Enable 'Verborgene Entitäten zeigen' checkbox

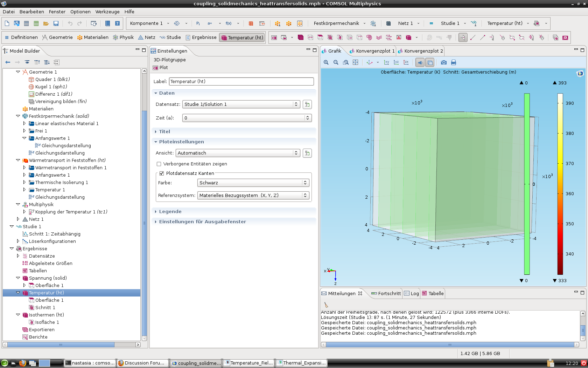[x=159, y=164]
